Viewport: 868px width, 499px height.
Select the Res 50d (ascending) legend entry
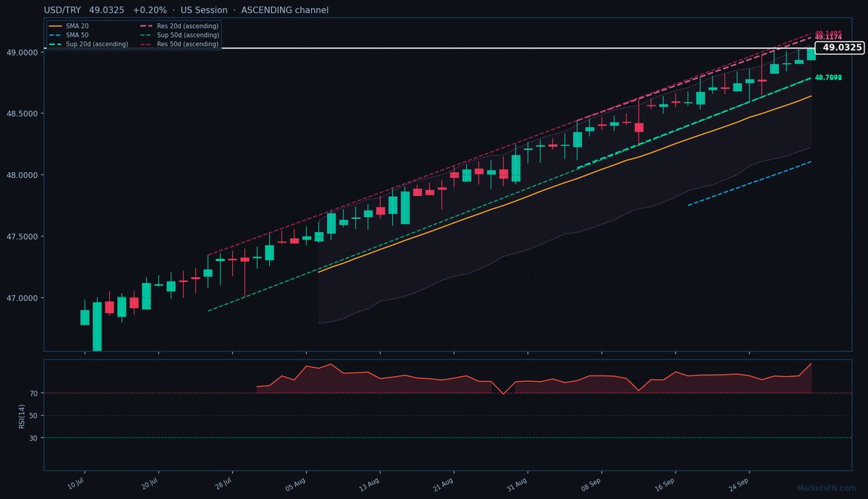pyautogui.click(x=187, y=44)
